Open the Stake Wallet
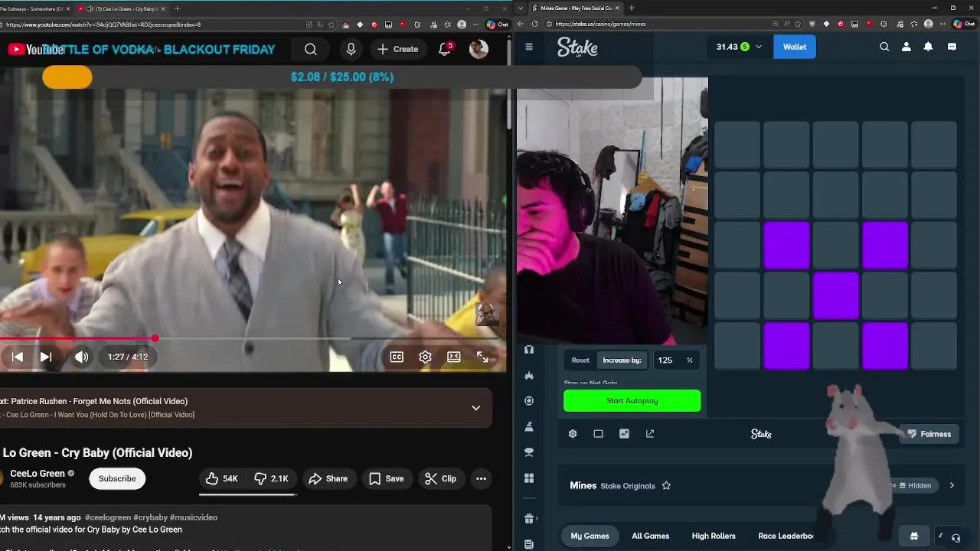 794,47
